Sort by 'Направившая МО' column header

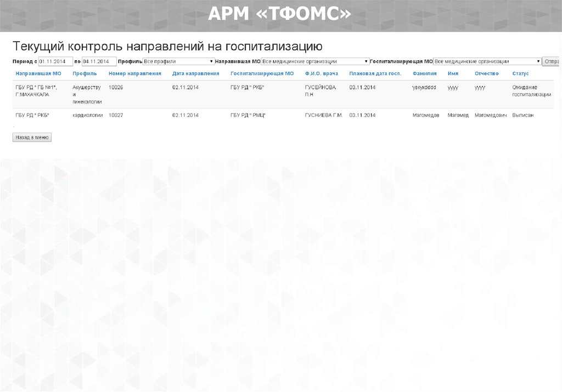[38, 73]
